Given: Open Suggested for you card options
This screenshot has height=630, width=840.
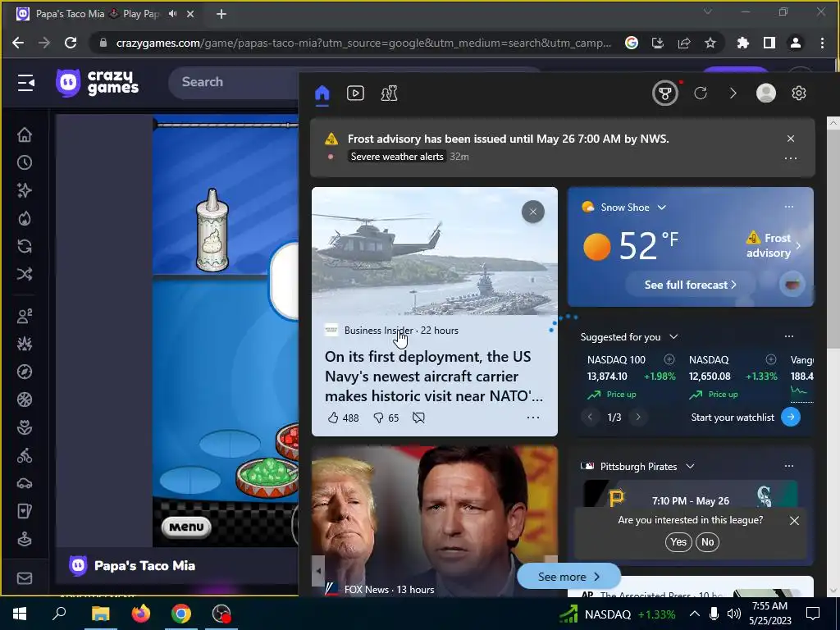Looking at the screenshot, I should (789, 336).
